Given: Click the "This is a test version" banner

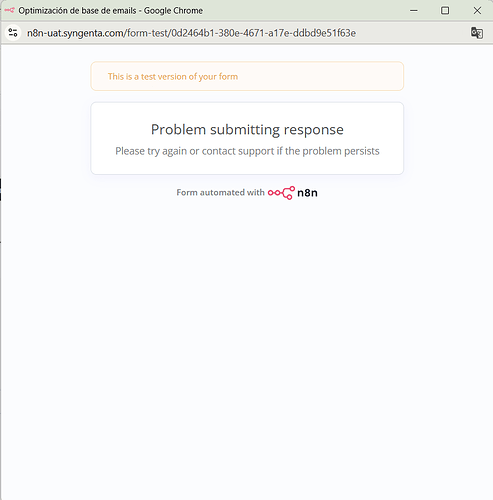Looking at the screenshot, I should pyautogui.click(x=247, y=76).
